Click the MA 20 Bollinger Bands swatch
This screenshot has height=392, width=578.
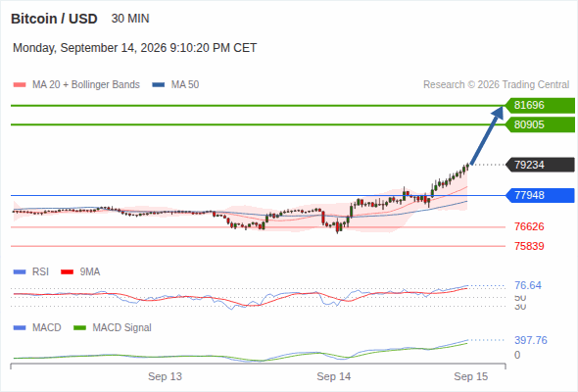click(20, 85)
